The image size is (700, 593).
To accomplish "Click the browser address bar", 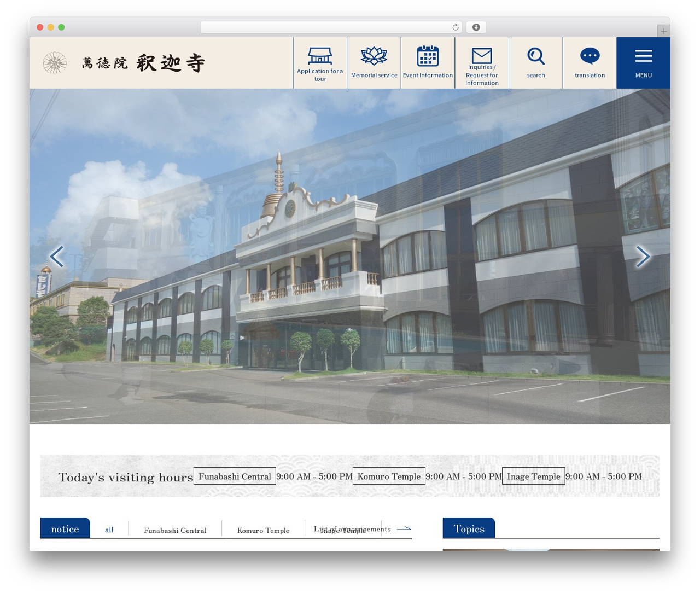I will click(331, 27).
